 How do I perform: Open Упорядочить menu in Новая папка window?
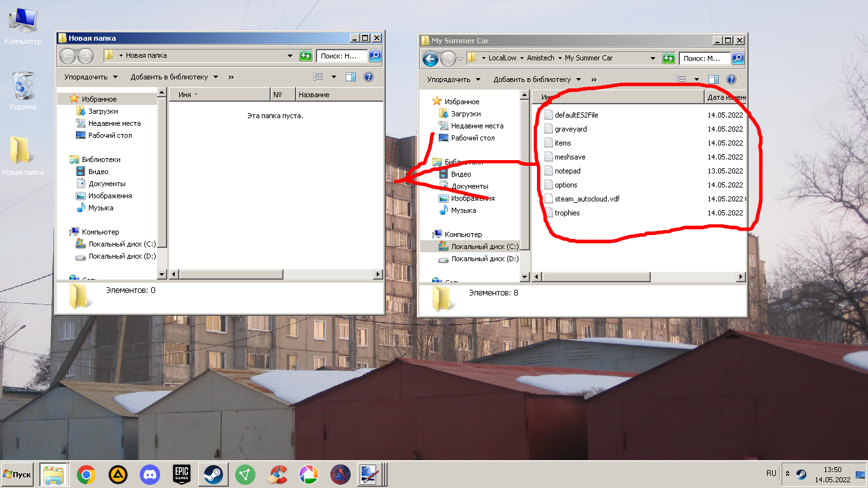(91, 77)
